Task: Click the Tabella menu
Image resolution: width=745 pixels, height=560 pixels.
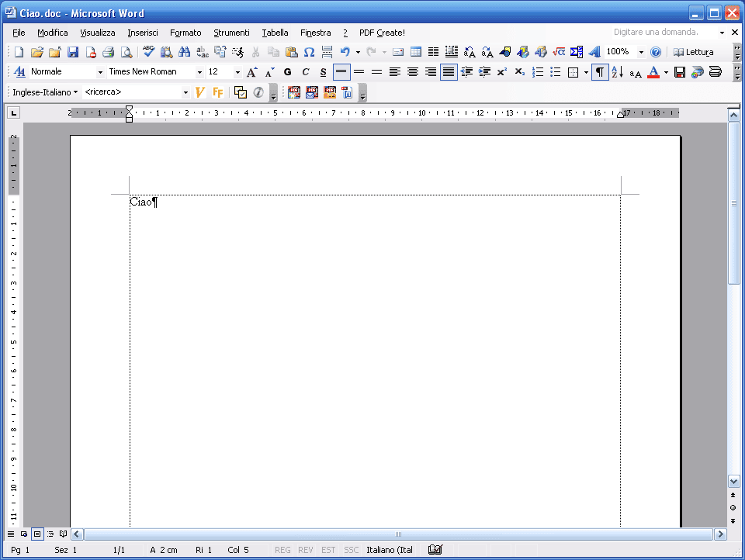Action: tap(275, 33)
